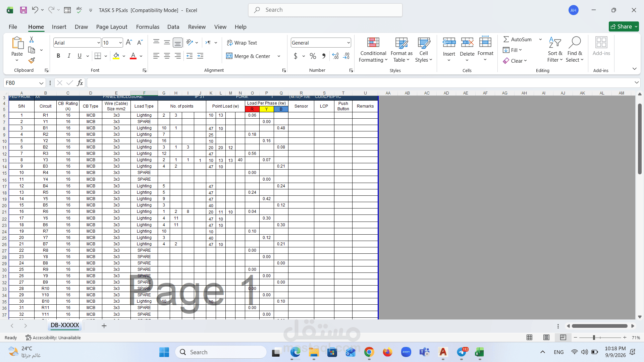This screenshot has height=362, width=644.
Task: Click the Copy icon in Clipboard group
Action: [x=32, y=50]
